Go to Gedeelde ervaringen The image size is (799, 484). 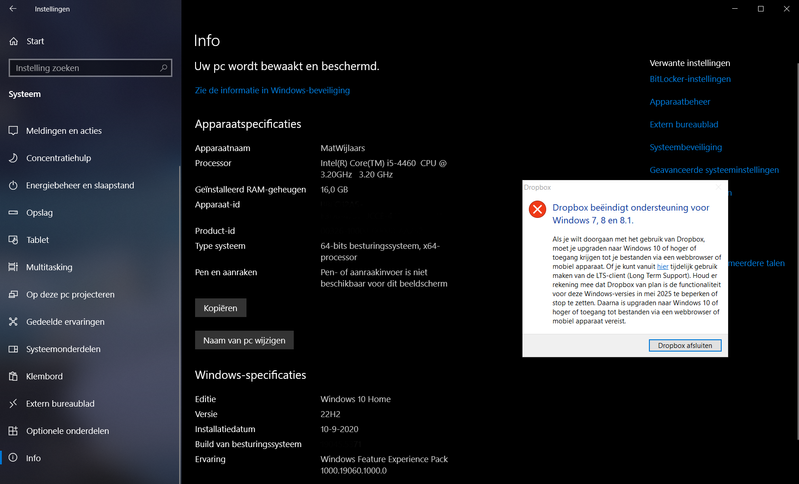coord(65,322)
